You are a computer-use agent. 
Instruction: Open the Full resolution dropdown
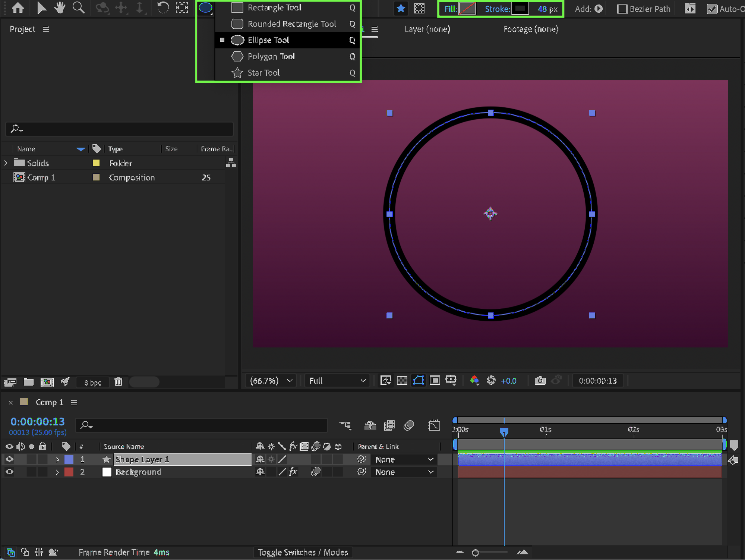337,381
